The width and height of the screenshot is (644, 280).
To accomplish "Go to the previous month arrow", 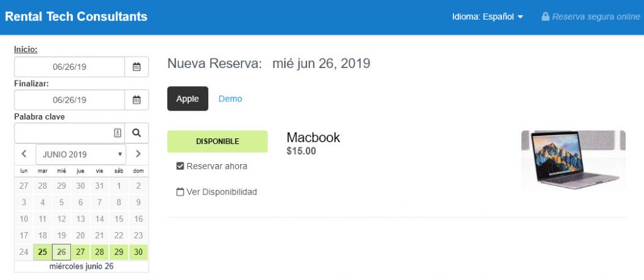I will [24, 154].
